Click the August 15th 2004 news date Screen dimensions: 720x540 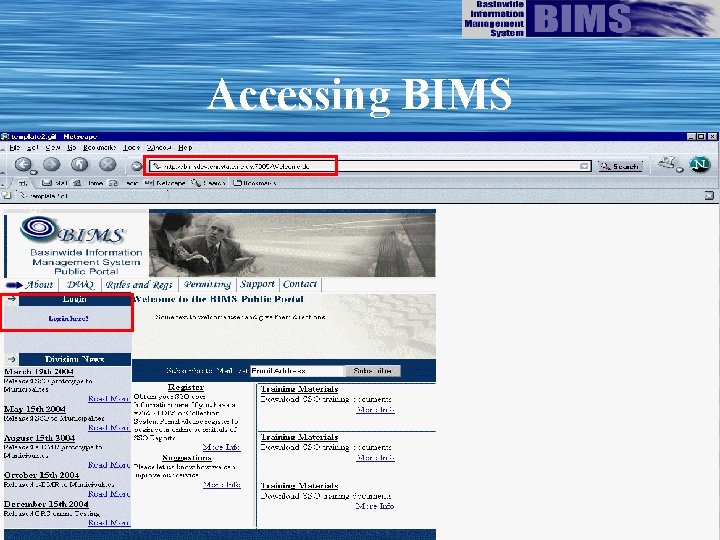pos(39,438)
